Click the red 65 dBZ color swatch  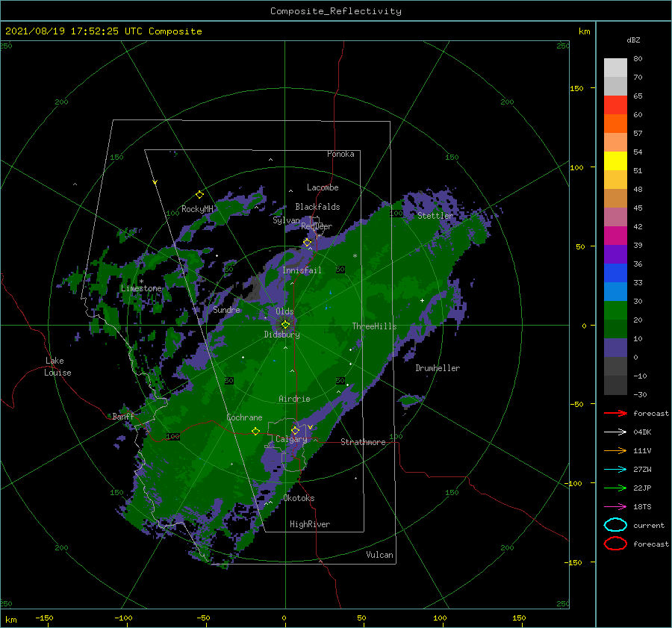tap(615, 105)
